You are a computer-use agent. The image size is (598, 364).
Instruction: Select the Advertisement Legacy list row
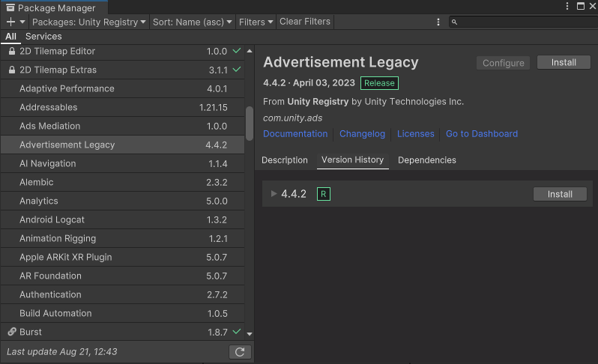click(x=122, y=145)
